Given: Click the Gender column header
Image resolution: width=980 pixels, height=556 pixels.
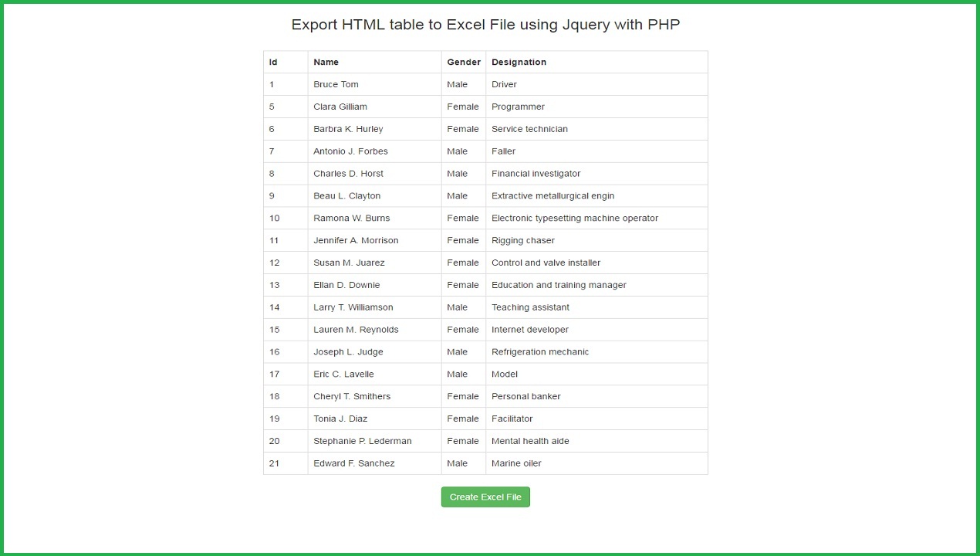Looking at the screenshot, I should 463,62.
